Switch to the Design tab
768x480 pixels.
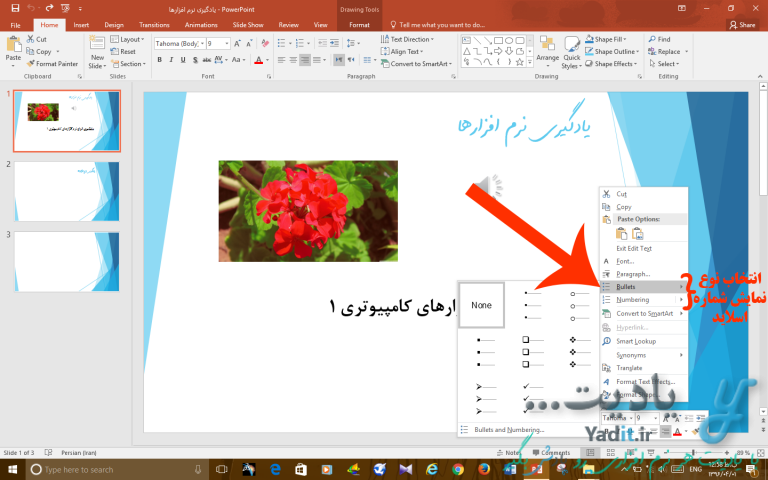pos(114,24)
